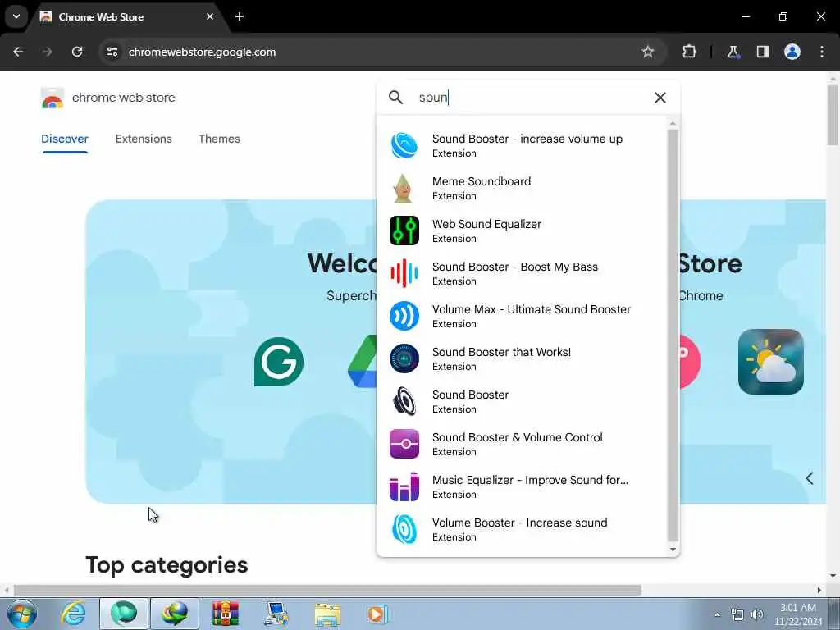The height and width of the screenshot is (630, 840).
Task: Open the tab search dropdown arrow
Action: click(x=16, y=16)
